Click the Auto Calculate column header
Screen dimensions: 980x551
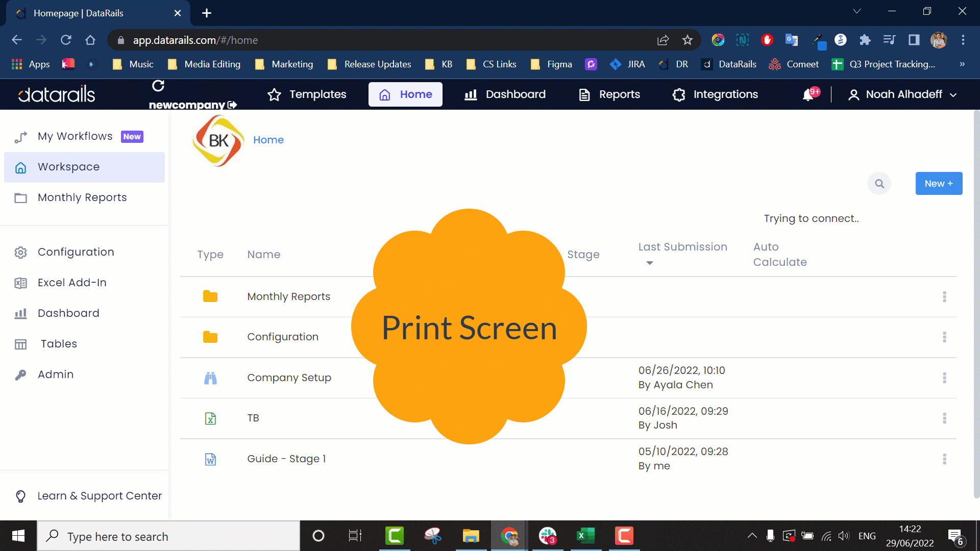(780, 255)
